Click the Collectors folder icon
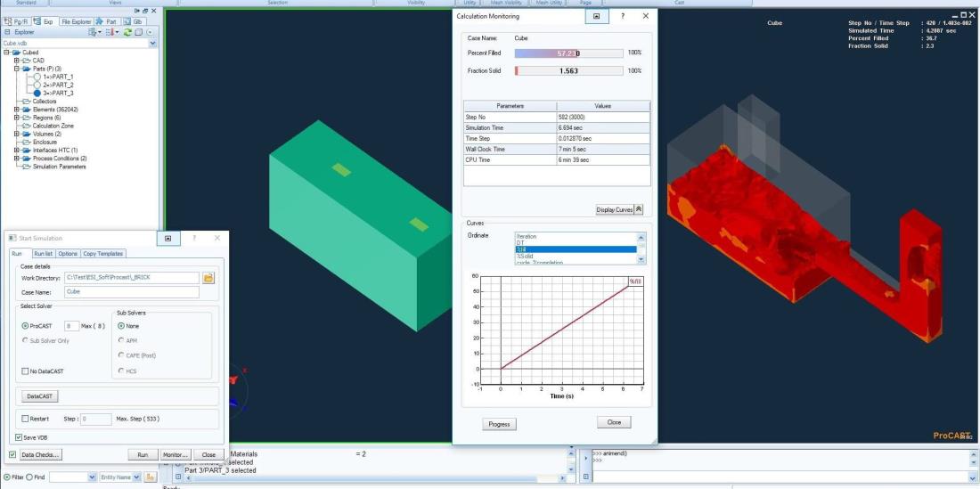 [x=27, y=102]
